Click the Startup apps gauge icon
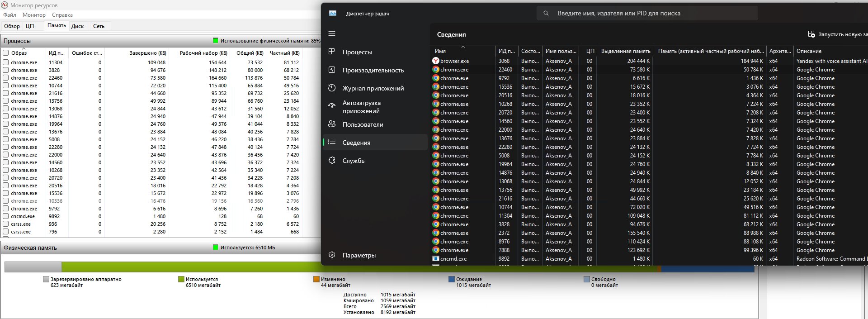This screenshot has width=868, height=319. 332,106
